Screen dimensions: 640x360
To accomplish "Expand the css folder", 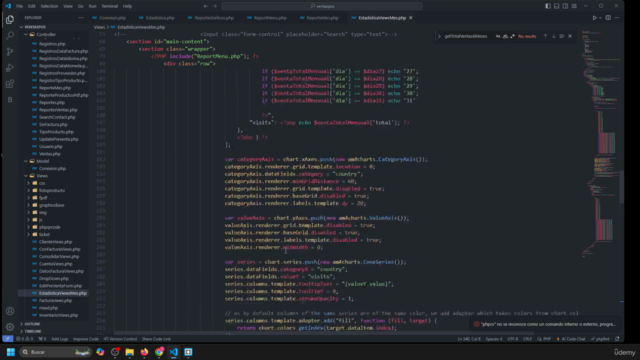I will click(29, 183).
